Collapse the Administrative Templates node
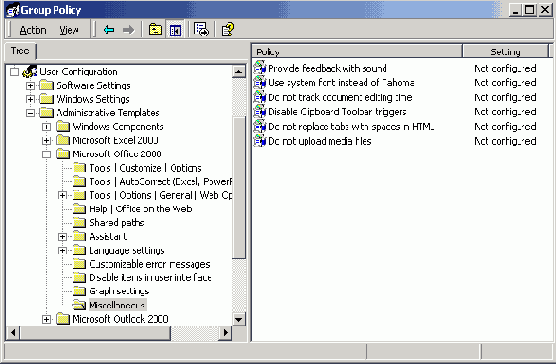This screenshot has width=556, height=364. [x=30, y=113]
